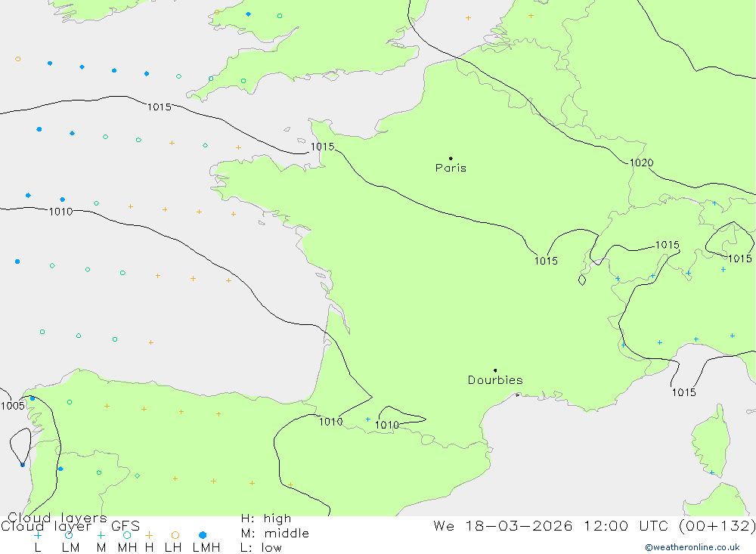
Task: Click the blue plus marker on Corsica
Action: 712,472
